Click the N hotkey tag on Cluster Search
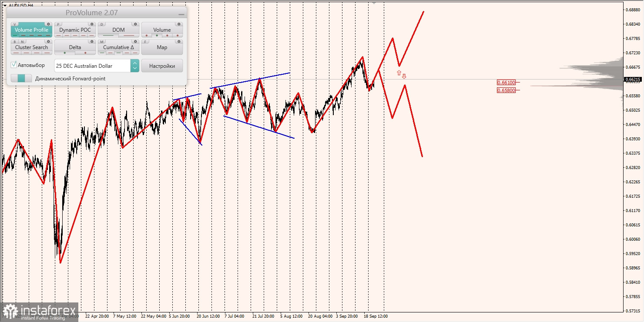644x322 pixels. [x=22, y=42]
